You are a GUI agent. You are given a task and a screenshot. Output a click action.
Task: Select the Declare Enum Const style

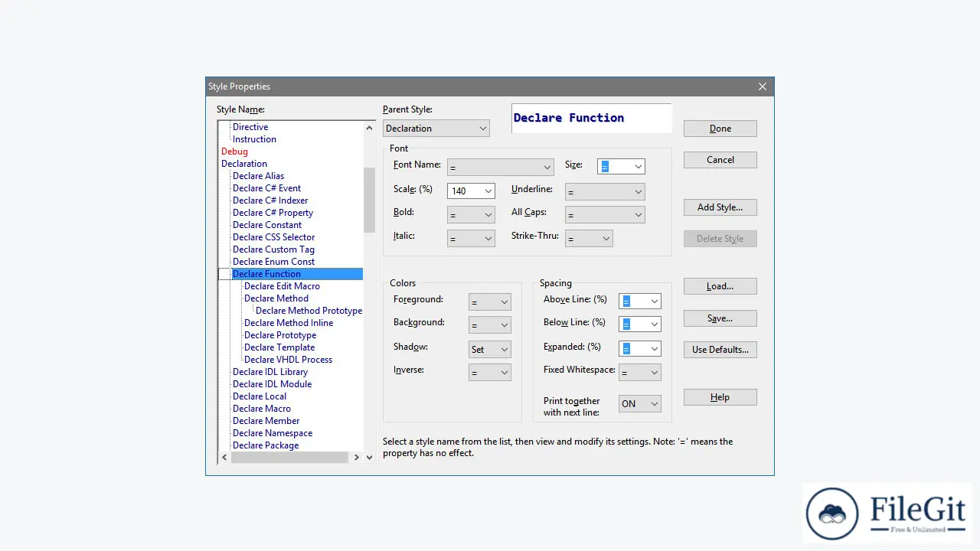click(x=273, y=262)
